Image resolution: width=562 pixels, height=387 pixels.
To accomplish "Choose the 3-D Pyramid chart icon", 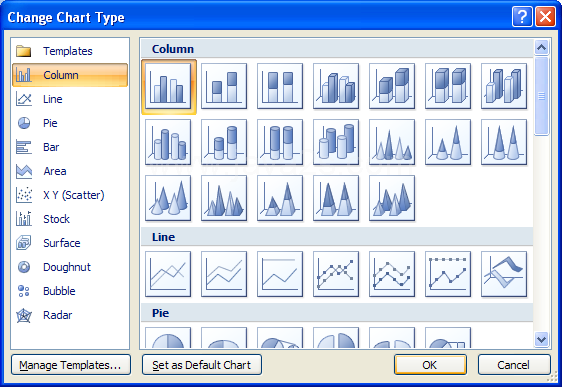I will (x=392, y=198).
